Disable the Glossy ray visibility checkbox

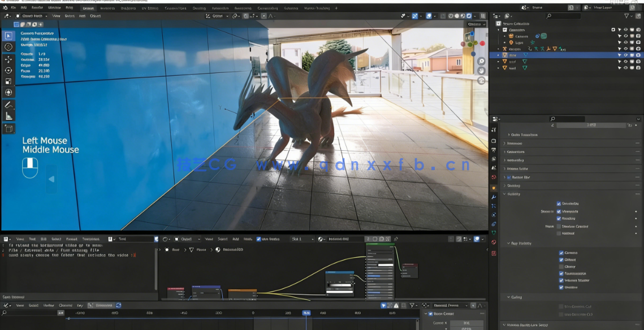561,266
